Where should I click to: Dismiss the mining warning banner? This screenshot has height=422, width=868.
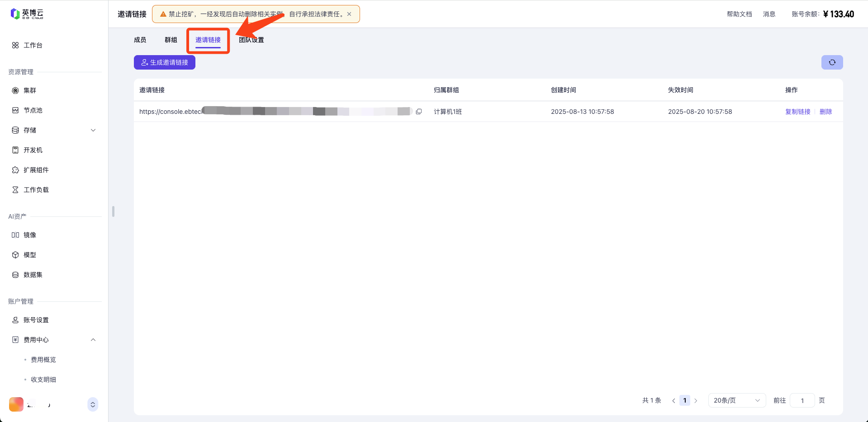click(x=349, y=14)
